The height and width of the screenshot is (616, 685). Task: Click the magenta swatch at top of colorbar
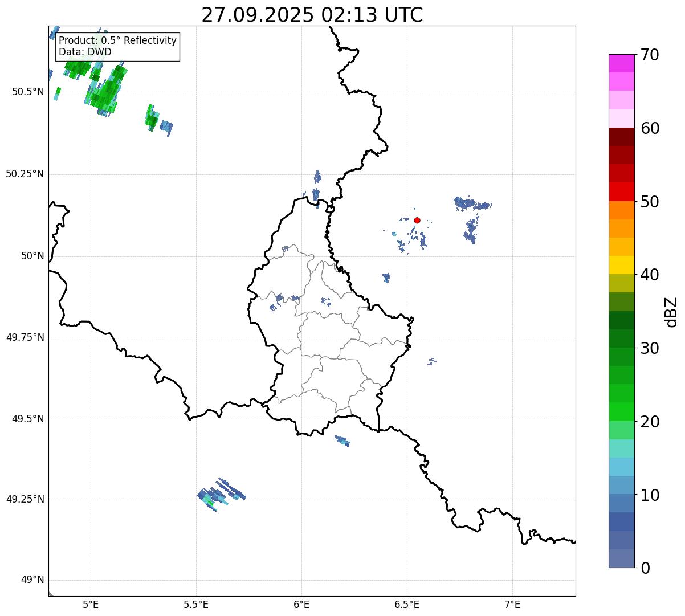621,63
